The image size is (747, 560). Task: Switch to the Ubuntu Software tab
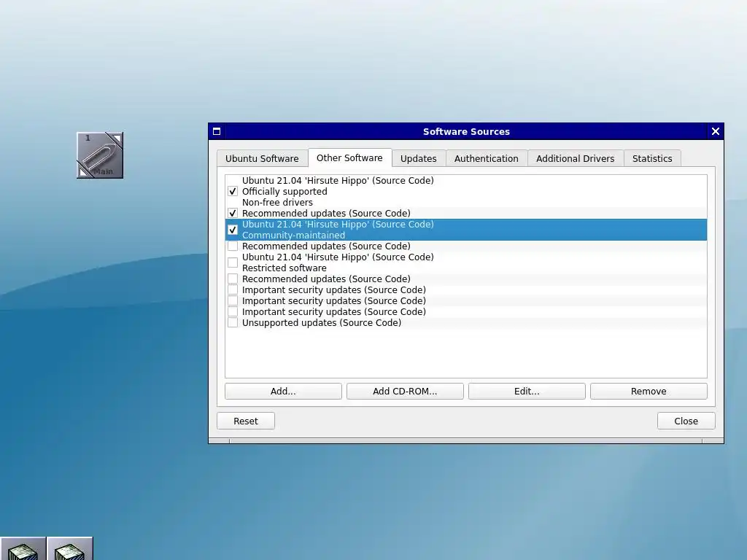click(x=262, y=158)
